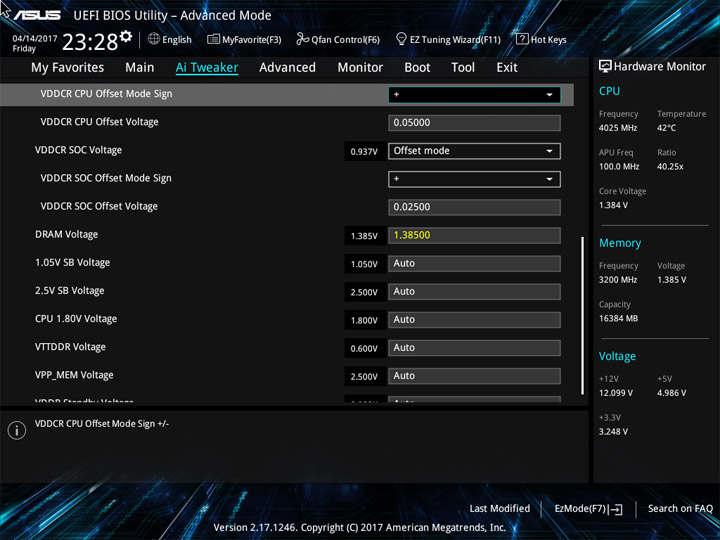
Task: Click the CPU frequency 4025 MHz value
Action: point(618,128)
